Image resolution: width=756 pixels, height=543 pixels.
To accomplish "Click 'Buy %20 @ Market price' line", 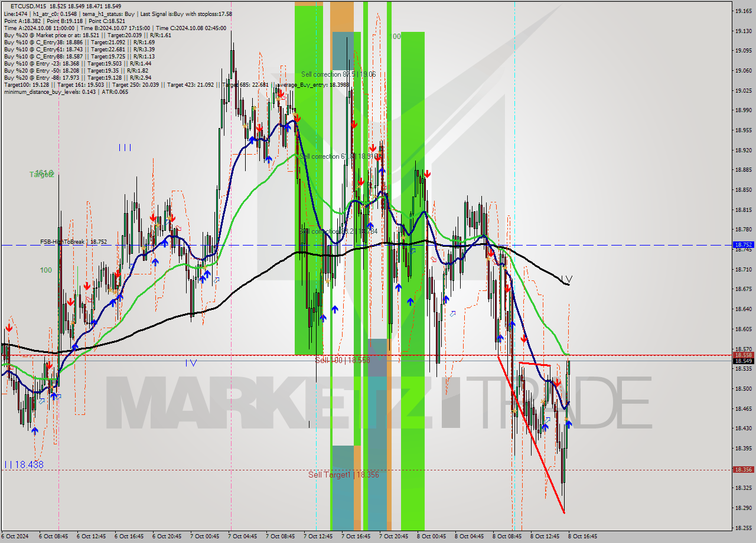I will coord(87,35).
